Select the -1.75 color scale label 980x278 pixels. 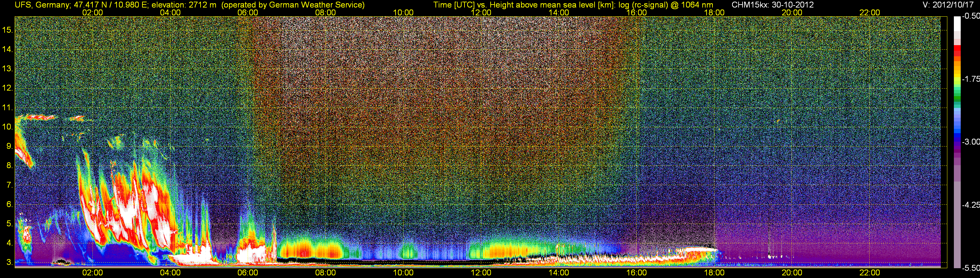click(x=971, y=79)
